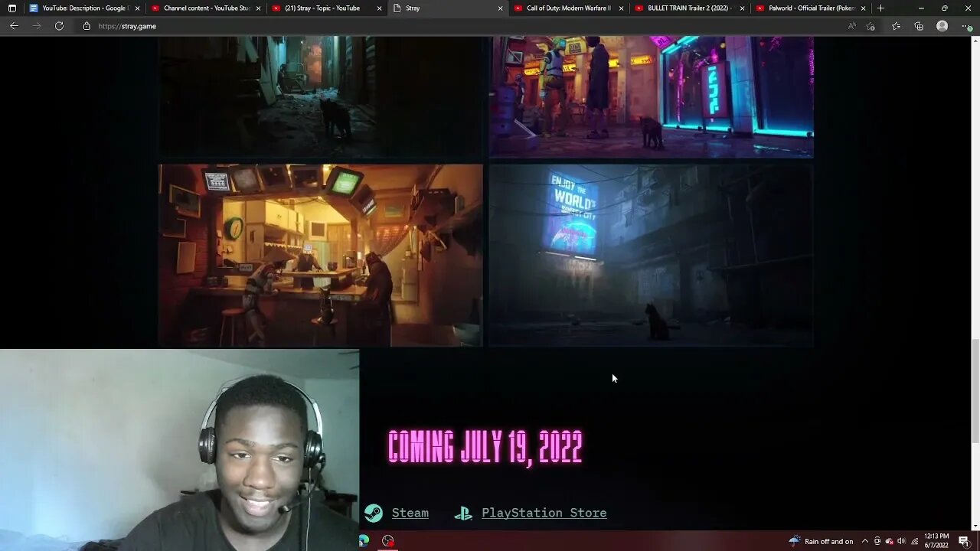The height and width of the screenshot is (551, 980).
Task: Click the Steam logo icon
Action: click(374, 513)
